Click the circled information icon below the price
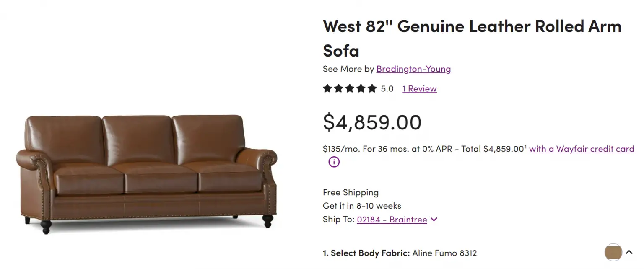 click(333, 162)
